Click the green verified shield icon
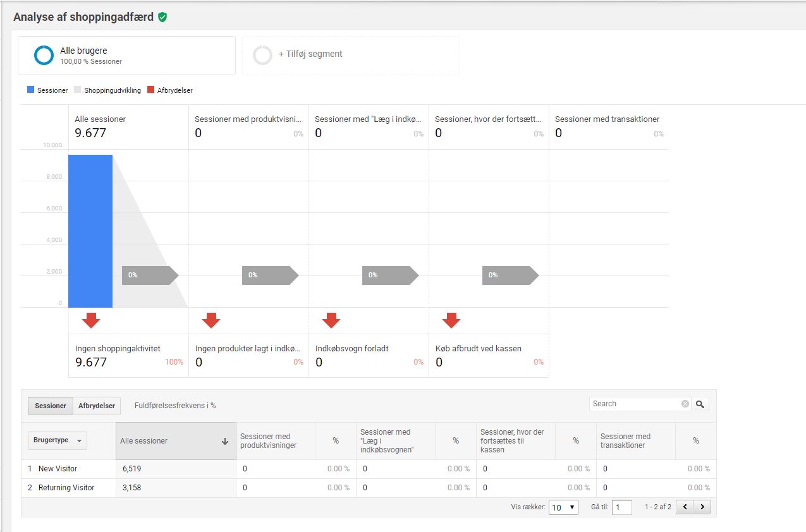The height and width of the screenshot is (532, 806). [x=162, y=18]
